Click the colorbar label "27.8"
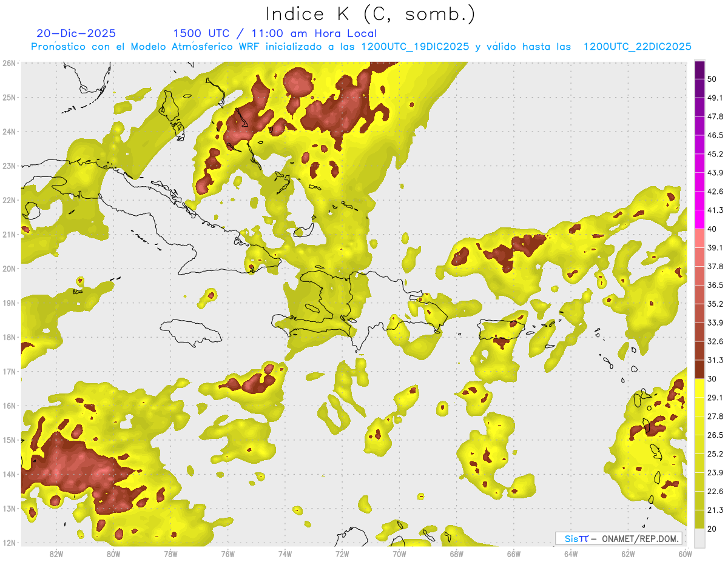728x562 pixels. [x=716, y=416]
